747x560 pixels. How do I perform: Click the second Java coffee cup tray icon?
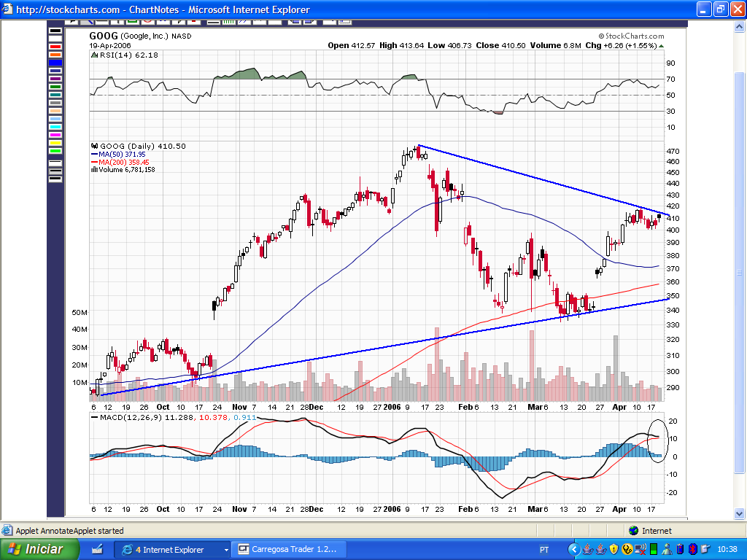tap(601, 550)
